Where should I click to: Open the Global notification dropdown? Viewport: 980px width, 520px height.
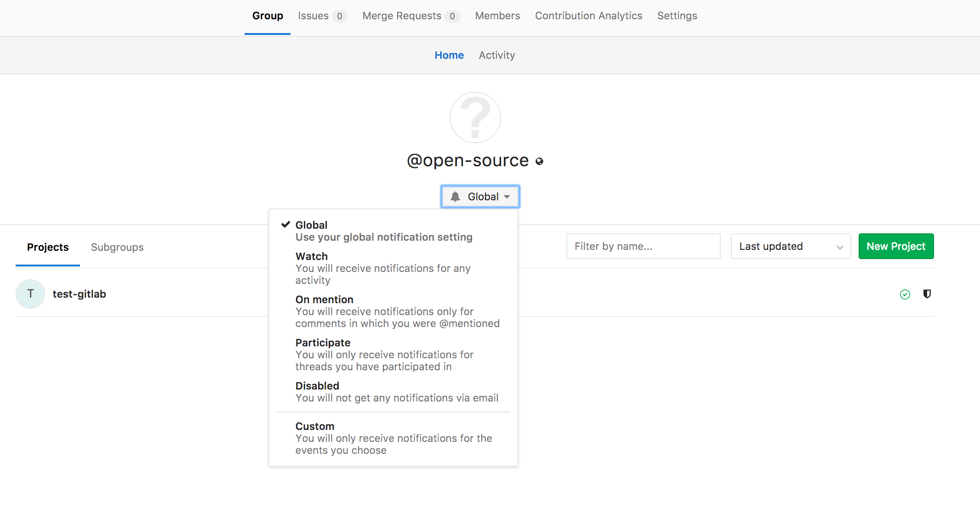[x=480, y=196]
